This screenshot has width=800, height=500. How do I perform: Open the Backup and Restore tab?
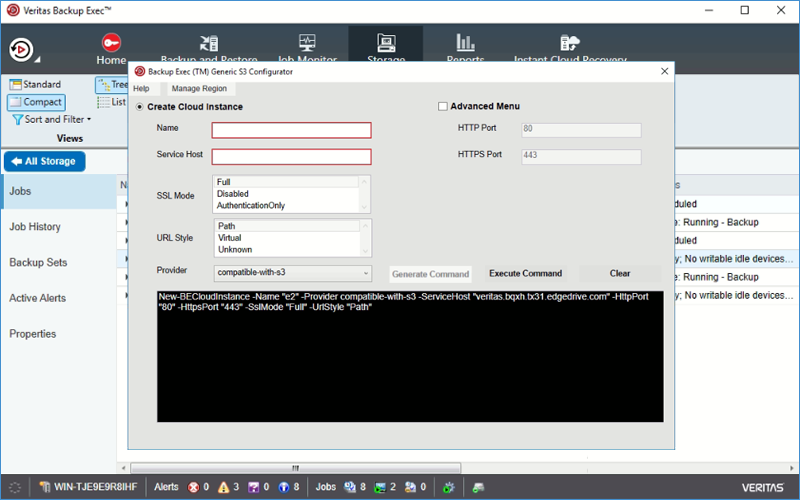point(209,49)
